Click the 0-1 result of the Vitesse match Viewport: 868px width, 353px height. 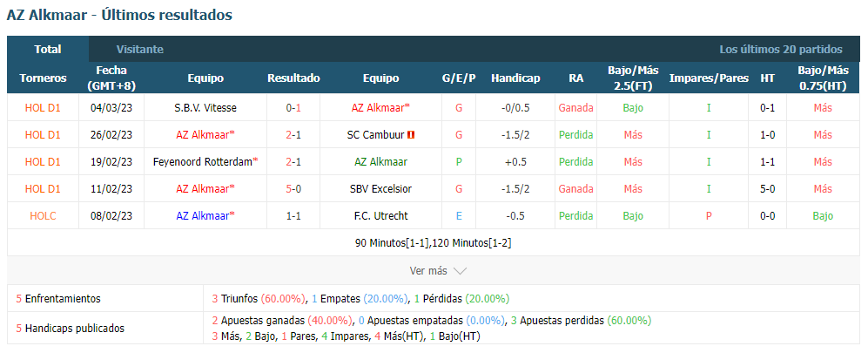[x=293, y=108]
